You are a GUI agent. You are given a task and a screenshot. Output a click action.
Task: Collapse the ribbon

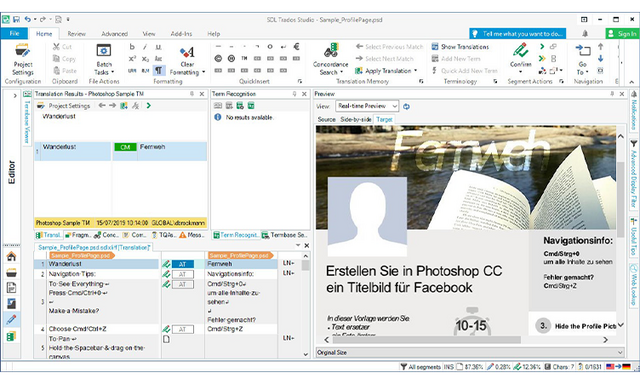631,82
